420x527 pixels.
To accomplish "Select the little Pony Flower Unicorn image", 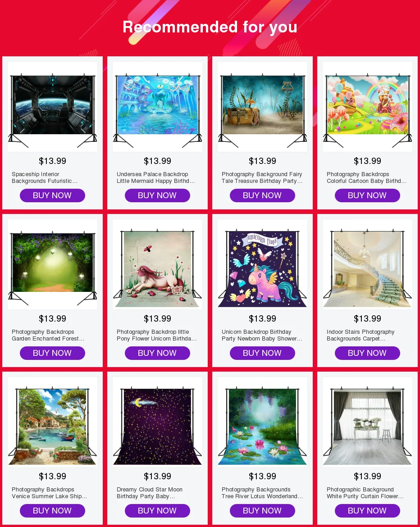I will (157, 264).
